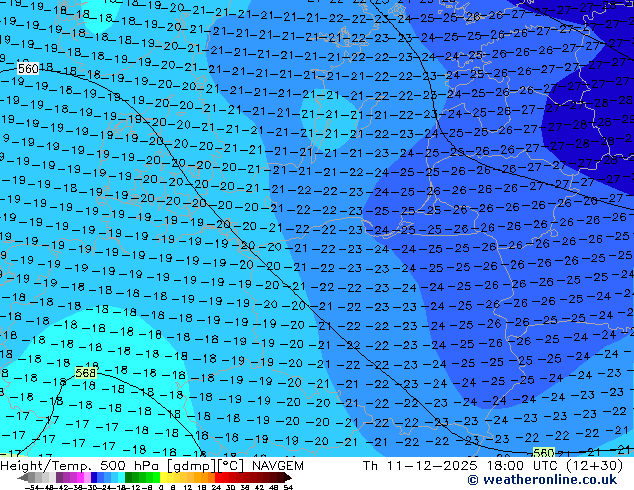Click the bright magenta swatch in the legend
Screen dimensions: 634x490
[x=80, y=477]
